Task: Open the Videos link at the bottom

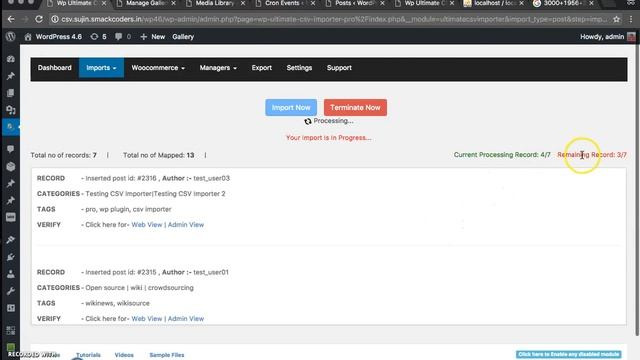Action: 124,355
